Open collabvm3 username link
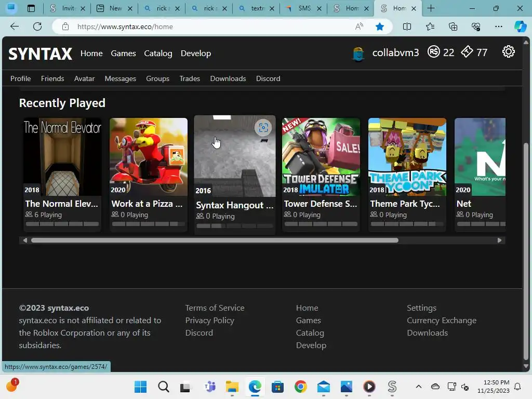 point(395,52)
